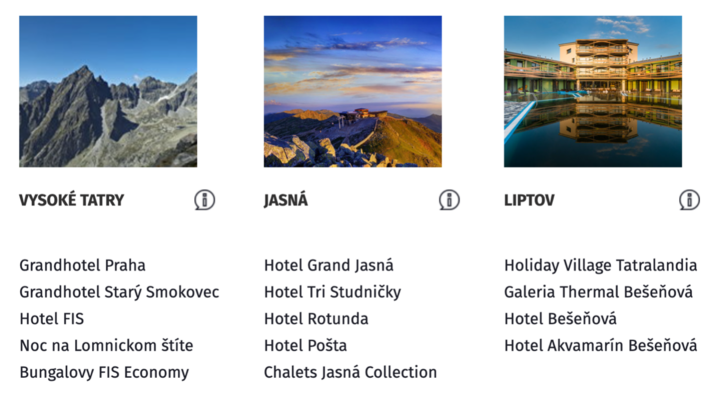
Task: Open the Vysoké Tatry mountain photo
Action: (x=108, y=91)
